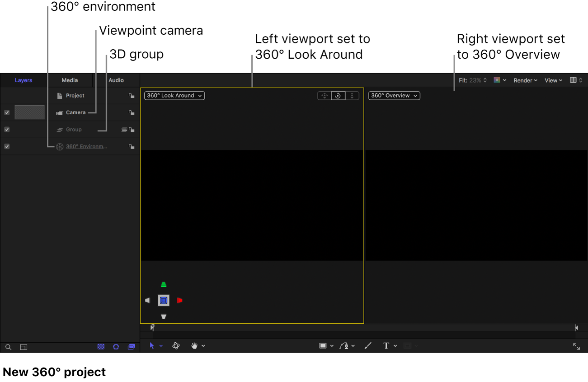This screenshot has height=382, width=588.
Task: Select the Paint Stroke brush tool
Action: (368, 346)
